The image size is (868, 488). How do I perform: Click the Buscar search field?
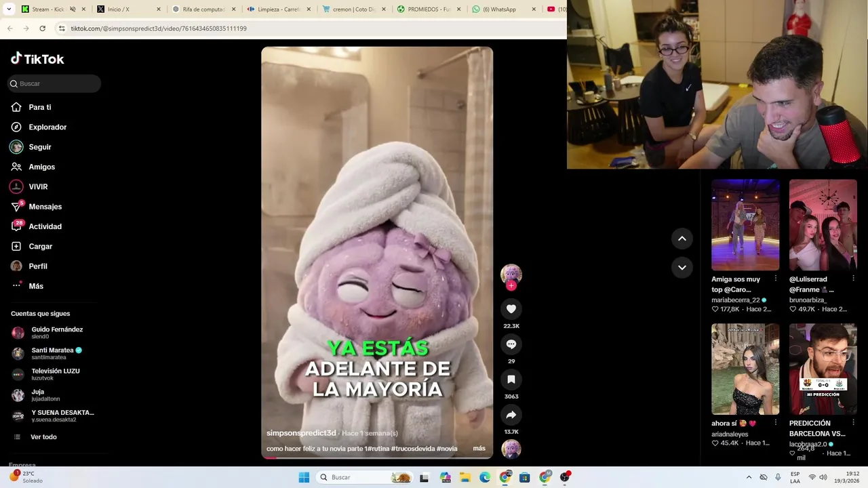[54, 83]
